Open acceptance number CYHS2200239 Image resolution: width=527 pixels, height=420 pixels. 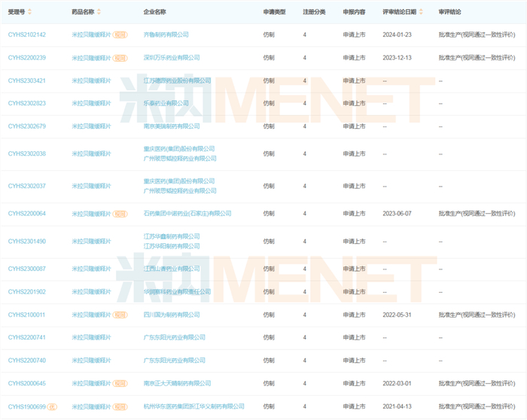(x=27, y=58)
